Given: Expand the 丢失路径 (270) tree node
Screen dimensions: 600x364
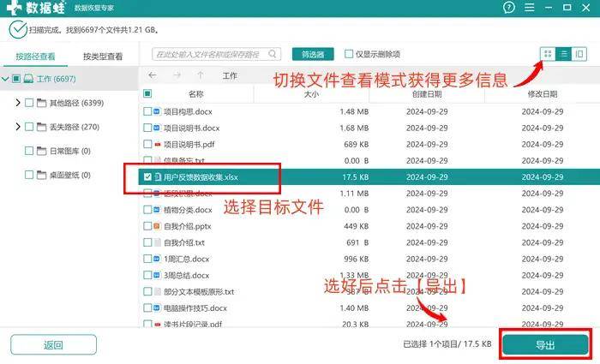Looking at the screenshot, I should click(x=18, y=127).
